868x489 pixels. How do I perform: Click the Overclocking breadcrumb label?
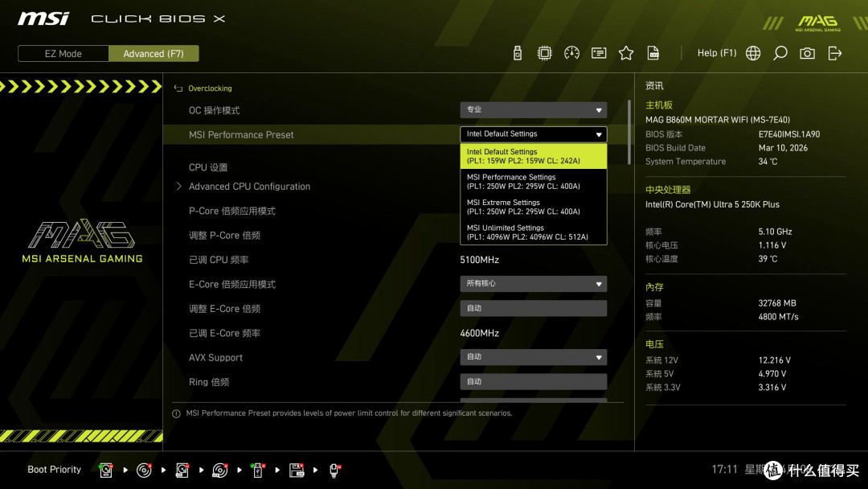tap(210, 88)
